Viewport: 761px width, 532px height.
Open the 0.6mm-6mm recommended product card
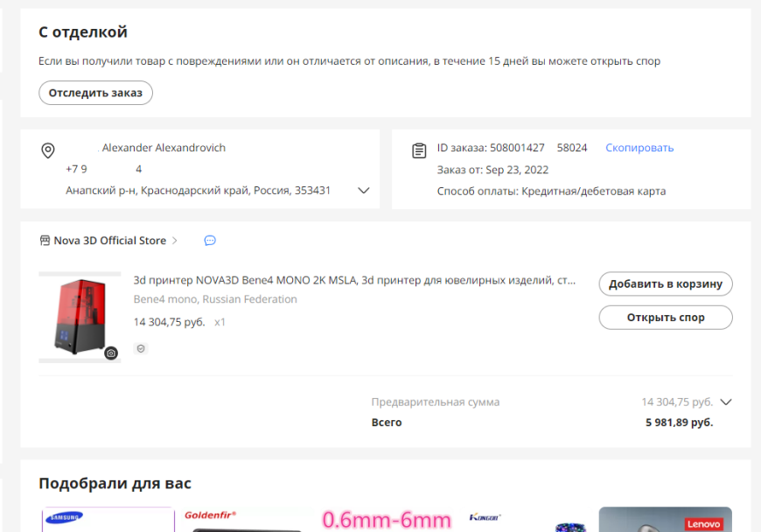click(387, 520)
